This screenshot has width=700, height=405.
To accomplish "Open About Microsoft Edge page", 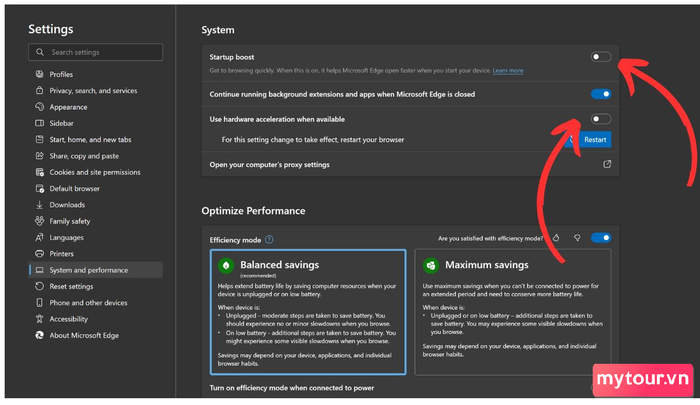I will point(96,335).
